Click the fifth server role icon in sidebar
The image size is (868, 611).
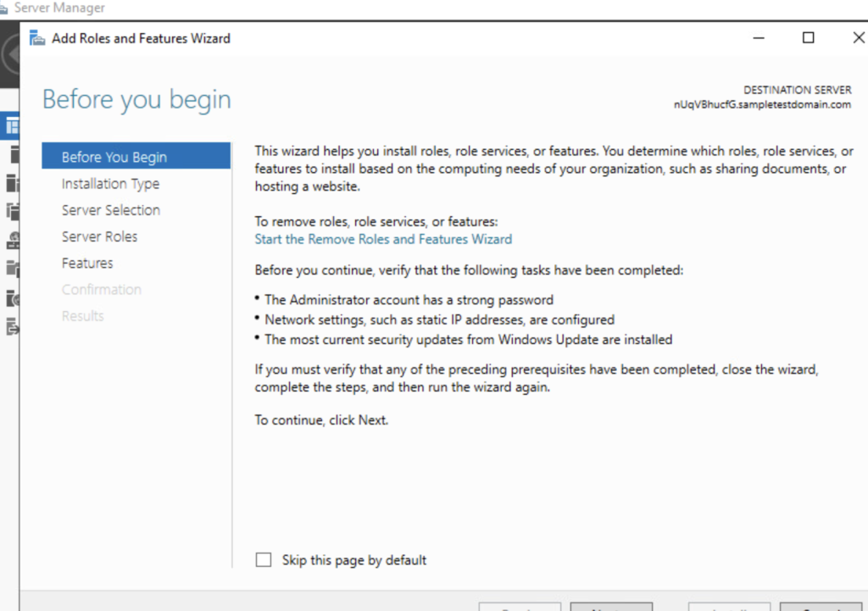(x=12, y=240)
